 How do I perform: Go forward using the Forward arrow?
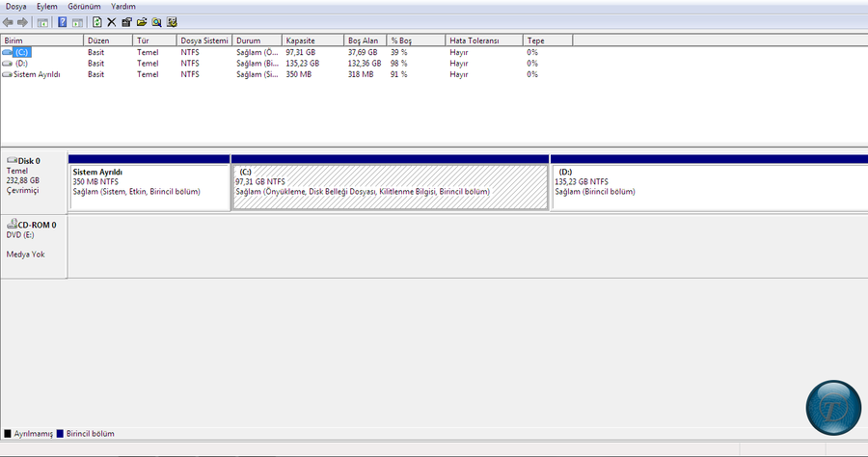click(22, 22)
